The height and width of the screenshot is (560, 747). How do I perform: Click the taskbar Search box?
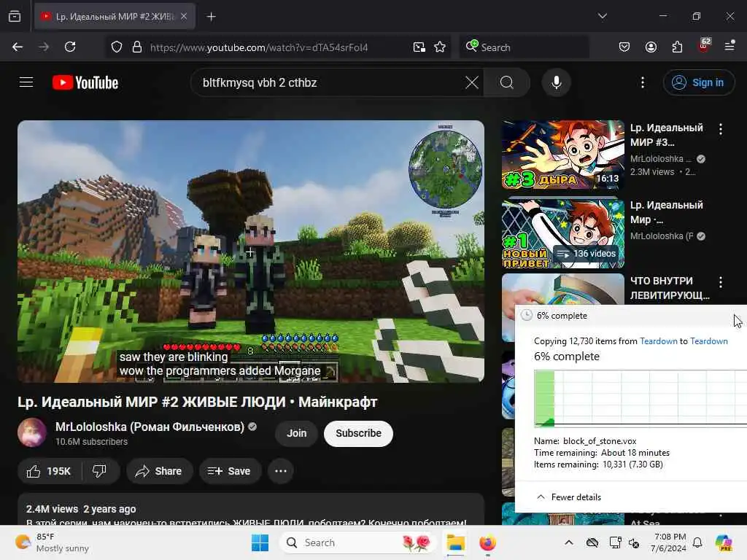358,542
